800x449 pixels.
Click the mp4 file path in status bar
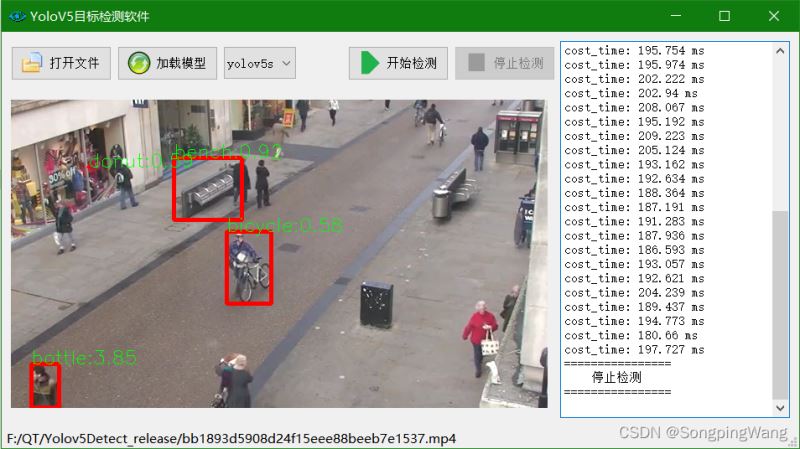click(231, 438)
